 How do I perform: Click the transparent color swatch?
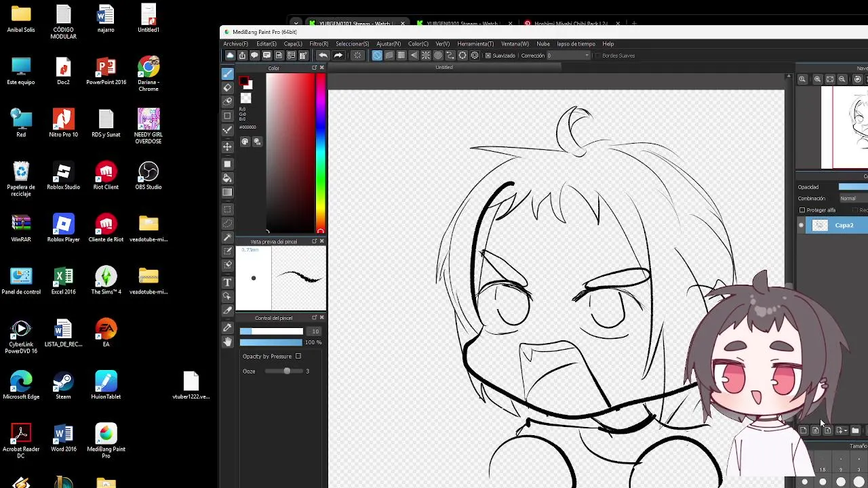click(x=245, y=99)
